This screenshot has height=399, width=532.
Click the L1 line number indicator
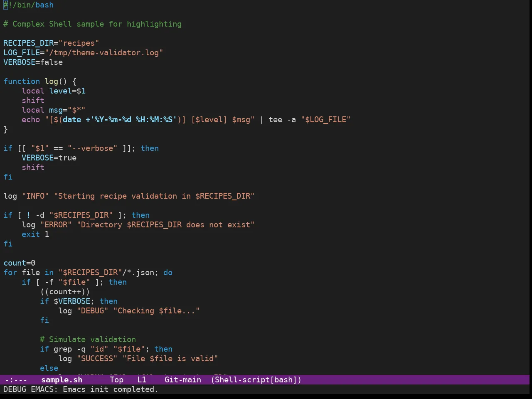pos(142,380)
